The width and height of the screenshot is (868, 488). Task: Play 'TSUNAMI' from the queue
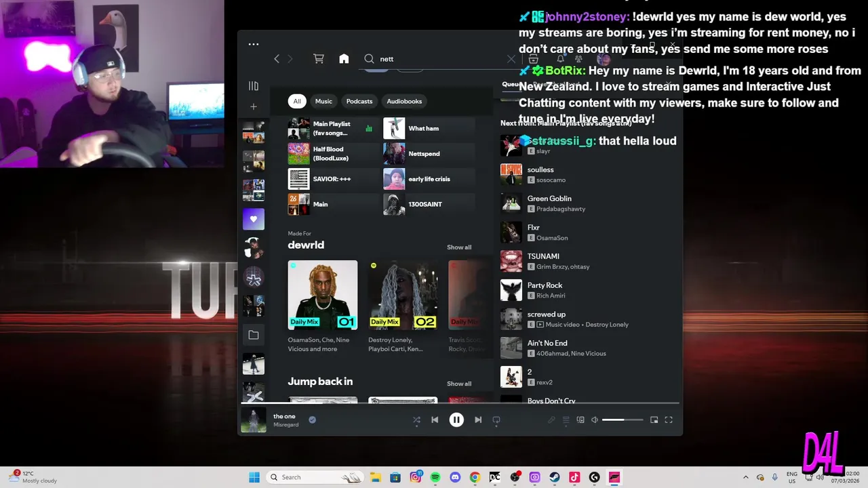coord(587,261)
